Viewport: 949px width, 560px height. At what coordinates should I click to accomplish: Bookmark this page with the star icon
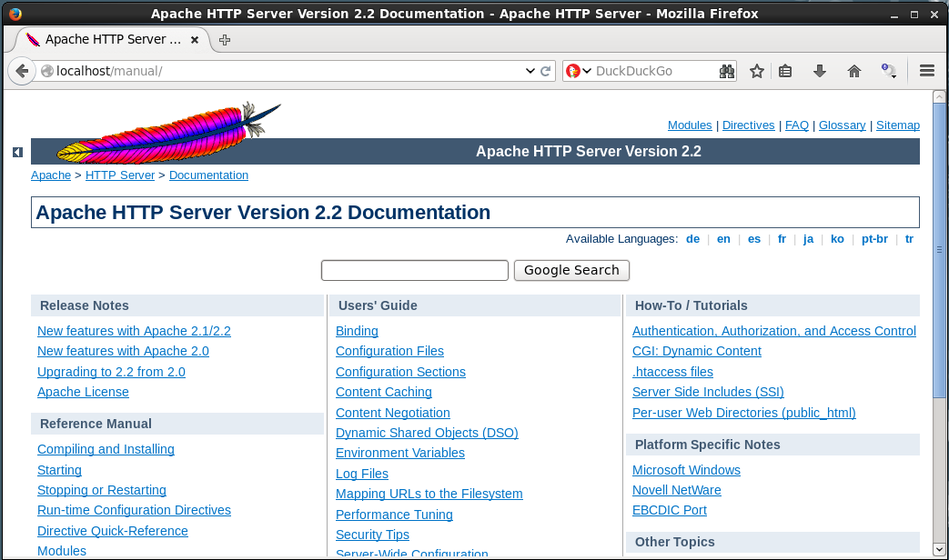pos(756,71)
